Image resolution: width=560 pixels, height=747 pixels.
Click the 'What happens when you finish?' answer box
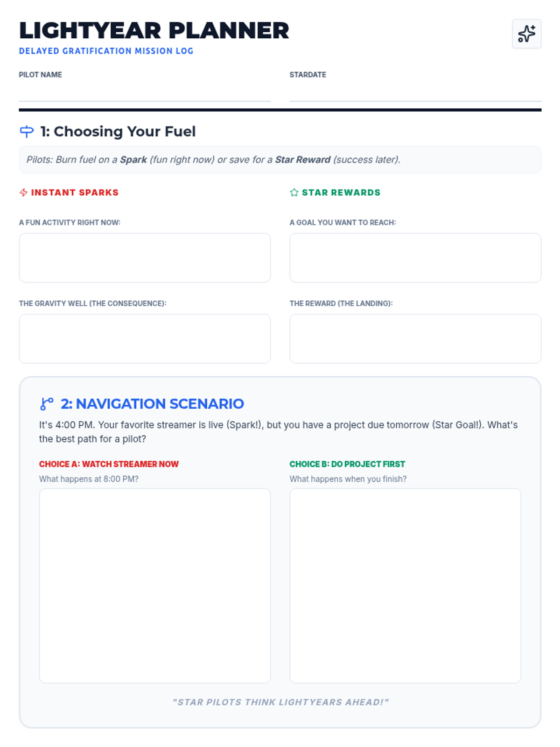pyautogui.click(x=405, y=585)
